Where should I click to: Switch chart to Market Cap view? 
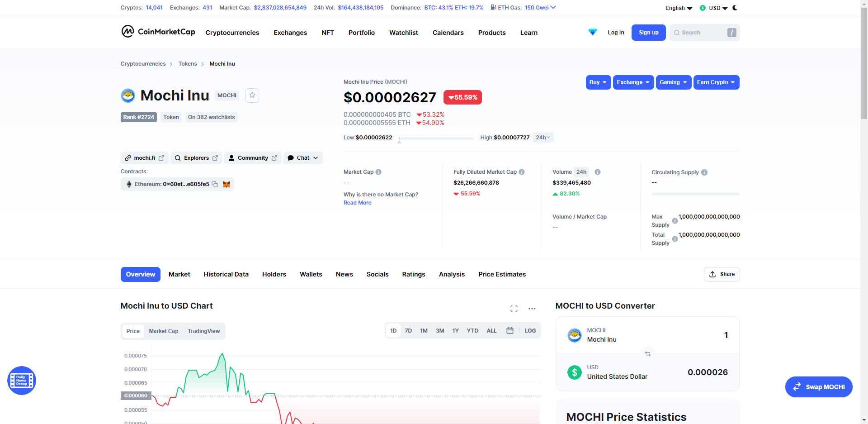click(164, 331)
